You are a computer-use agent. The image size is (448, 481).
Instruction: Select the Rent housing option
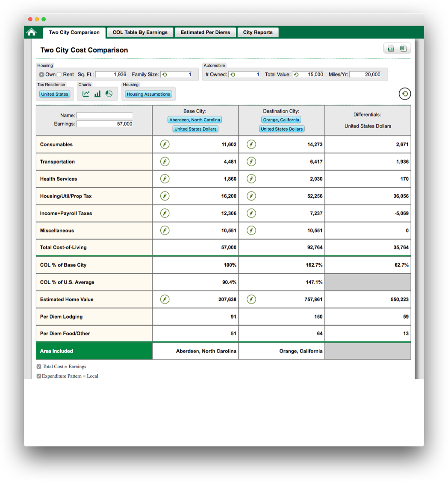[x=59, y=75]
